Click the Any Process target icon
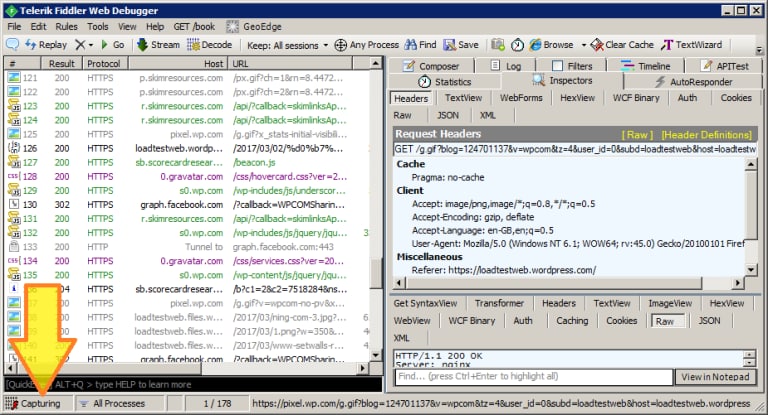 (340, 45)
